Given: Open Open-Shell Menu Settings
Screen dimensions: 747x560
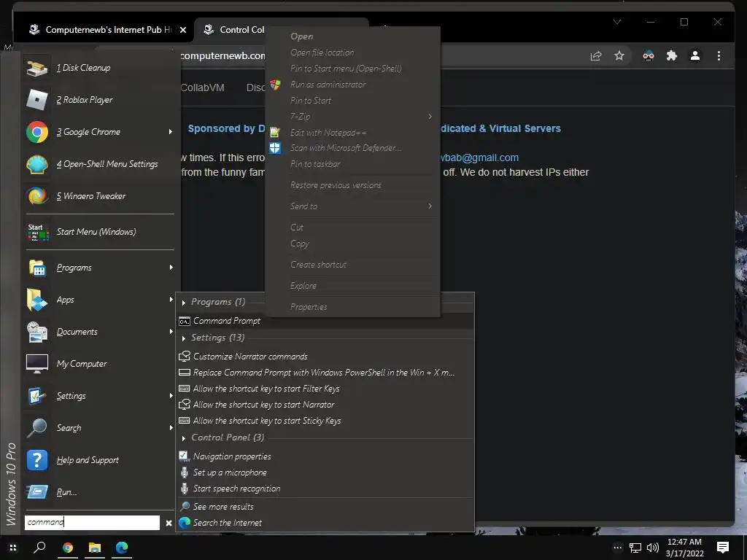Looking at the screenshot, I should [x=99, y=164].
